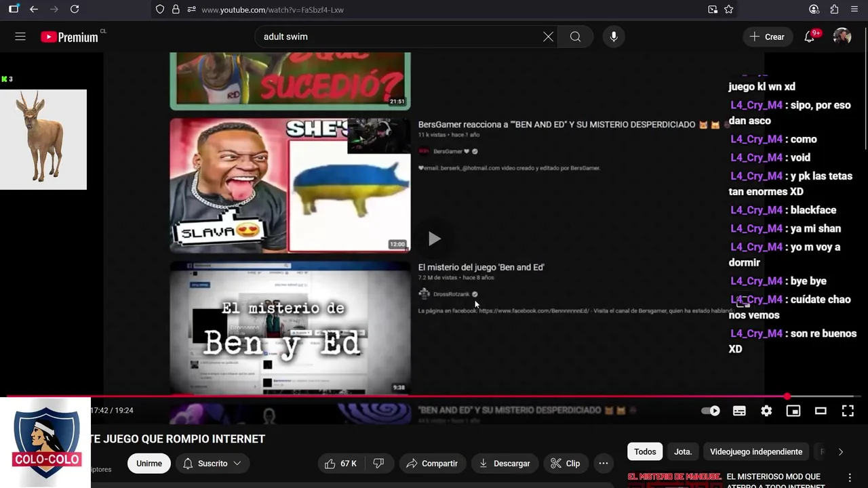Open the player settings gear
868x488 pixels.
click(x=766, y=411)
